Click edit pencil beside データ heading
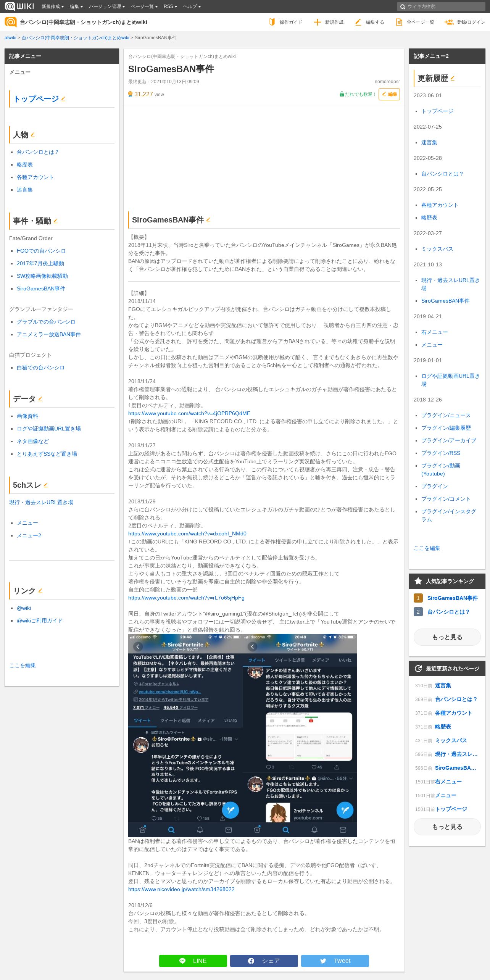This screenshot has height=980, width=490. click(x=40, y=399)
